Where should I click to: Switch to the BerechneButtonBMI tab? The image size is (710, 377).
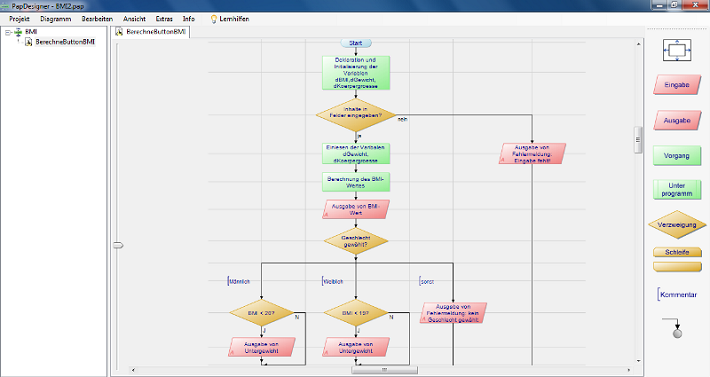[x=150, y=32]
